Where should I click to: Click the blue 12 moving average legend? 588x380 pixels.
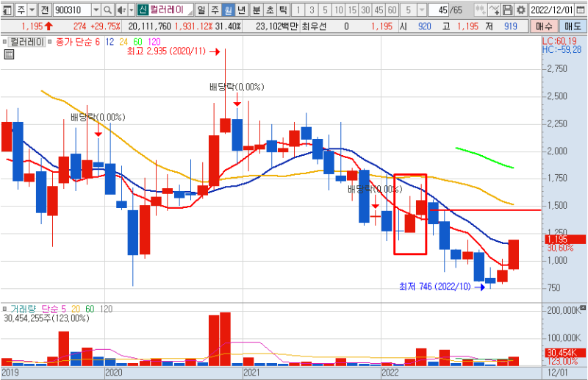(x=110, y=42)
